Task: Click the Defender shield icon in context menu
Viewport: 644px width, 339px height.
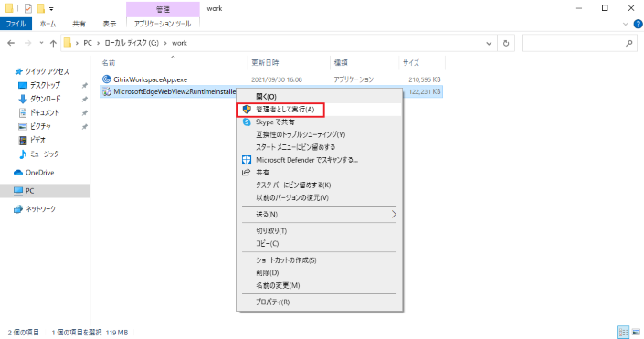Action: 247,160
